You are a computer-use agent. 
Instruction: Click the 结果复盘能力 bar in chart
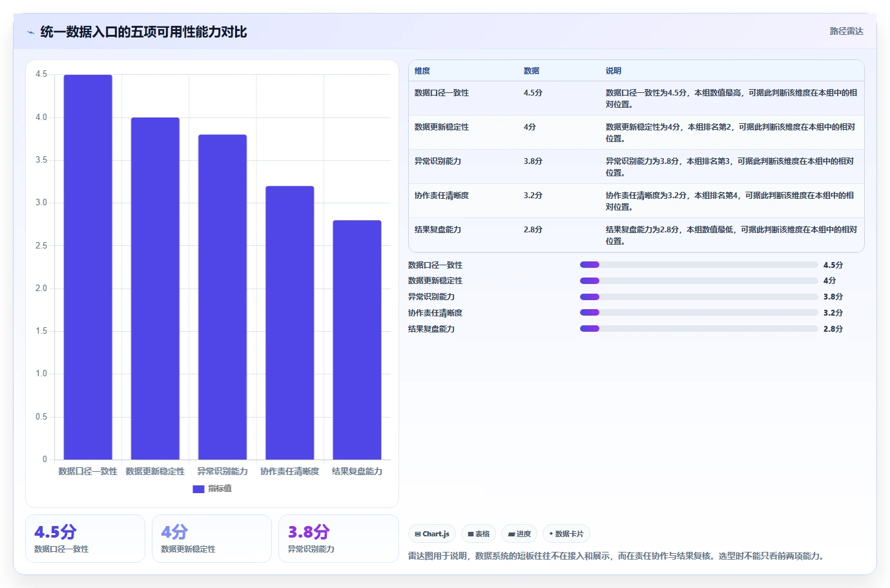coord(357,340)
